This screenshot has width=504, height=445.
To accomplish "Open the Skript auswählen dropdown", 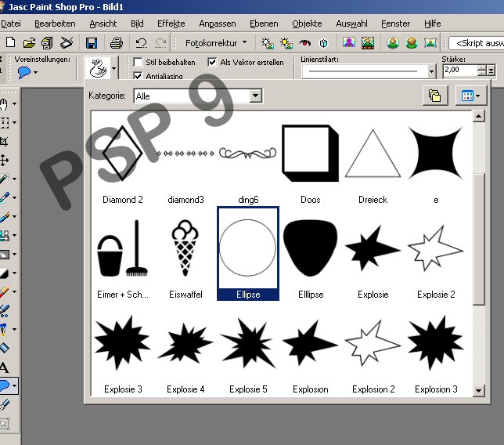I will [477, 43].
